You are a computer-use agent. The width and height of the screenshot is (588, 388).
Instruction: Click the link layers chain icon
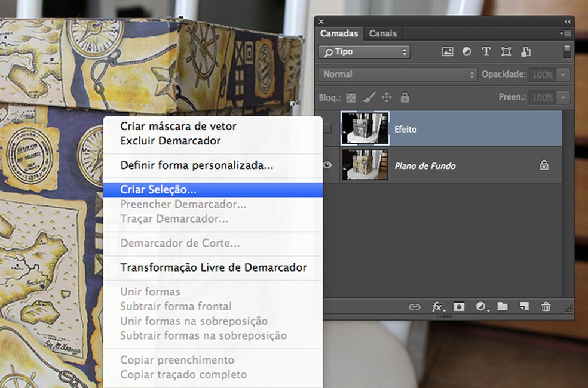414,307
